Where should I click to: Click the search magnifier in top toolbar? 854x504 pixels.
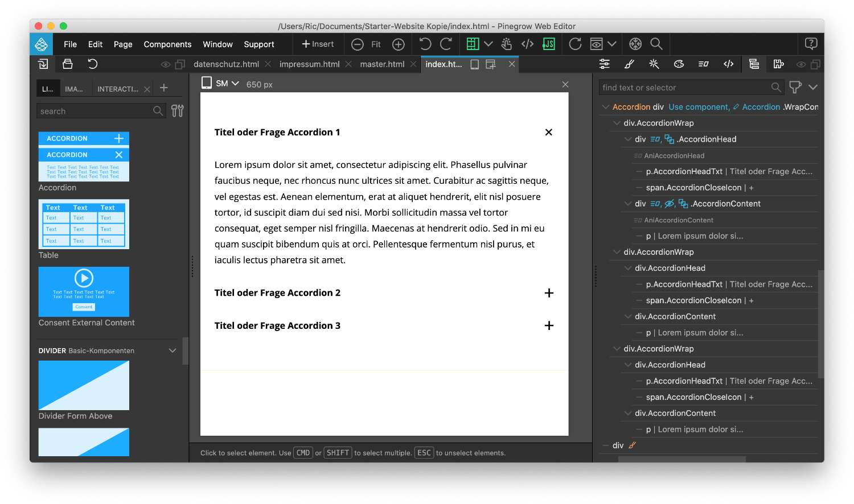[x=656, y=44]
